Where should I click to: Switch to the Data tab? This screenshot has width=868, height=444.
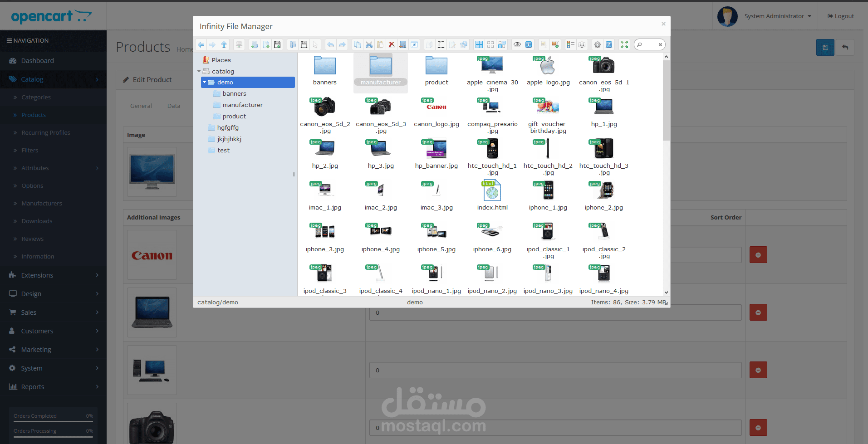tap(174, 106)
